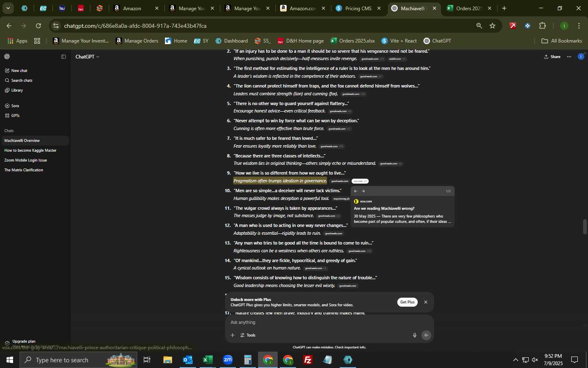
Task: Click taskbar search box
Action: pos(78,360)
